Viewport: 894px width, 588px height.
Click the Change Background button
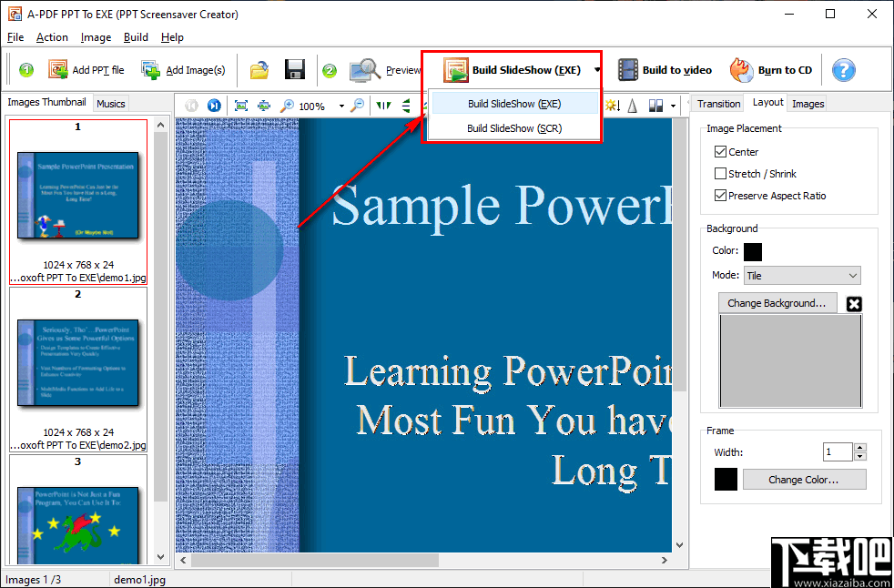point(777,303)
